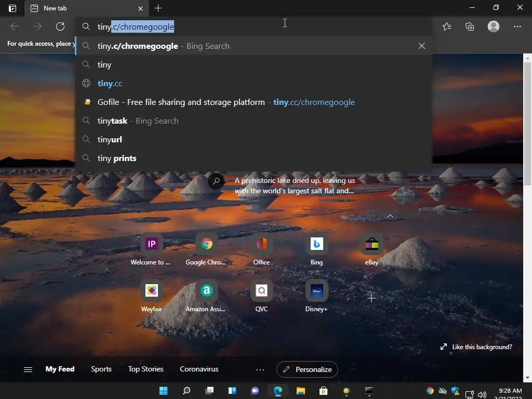This screenshot has width=532, height=399.
Task: Click the Forward navigation arrow
Action: [37, 26]
